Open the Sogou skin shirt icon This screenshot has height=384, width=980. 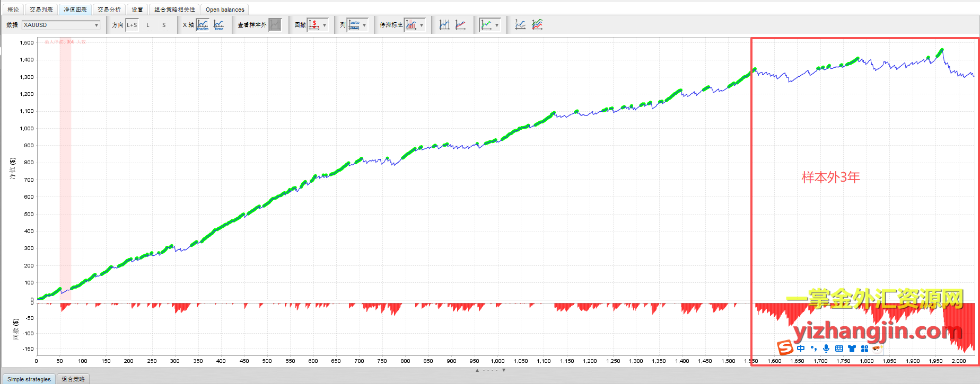[x=852, y=349]
